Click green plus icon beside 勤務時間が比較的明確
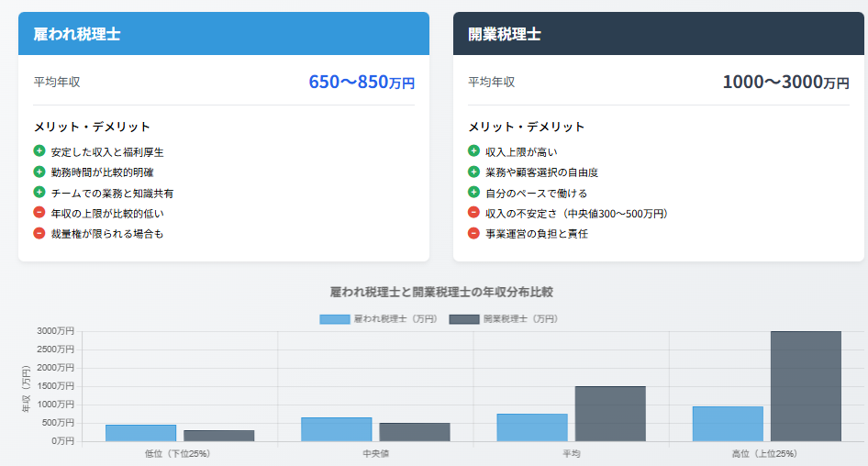868x466 pixels. tap(39, 172)
